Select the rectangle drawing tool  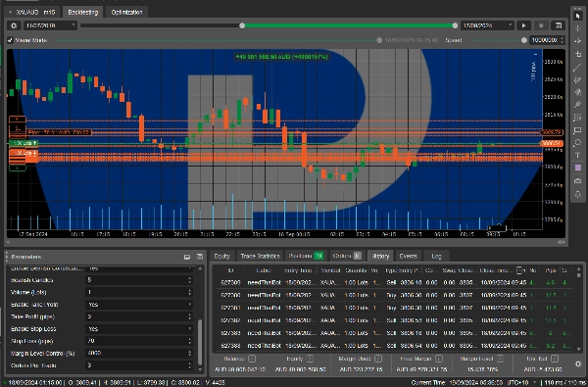pos(578,130)
